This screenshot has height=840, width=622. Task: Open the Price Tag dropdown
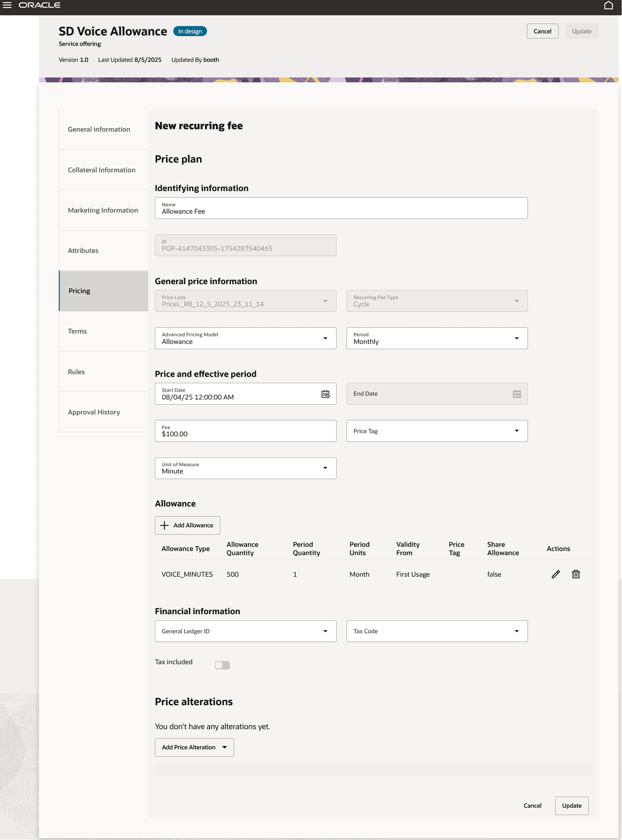pos(517,431)
